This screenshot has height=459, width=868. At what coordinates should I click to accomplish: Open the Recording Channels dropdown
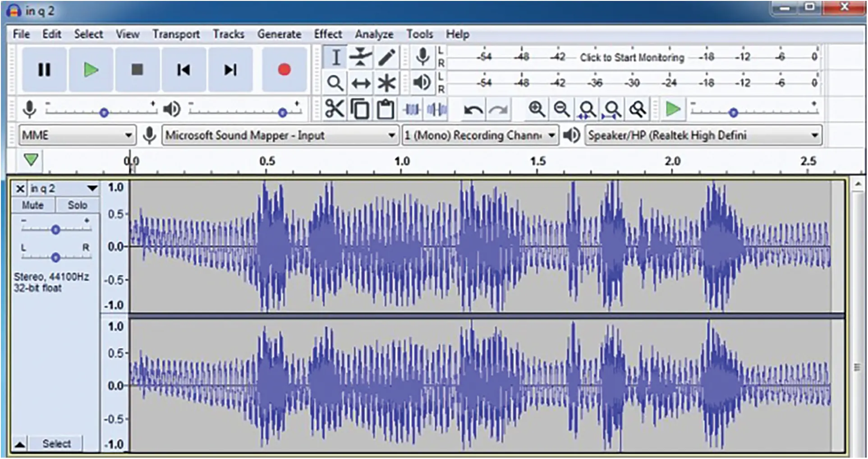480,135
